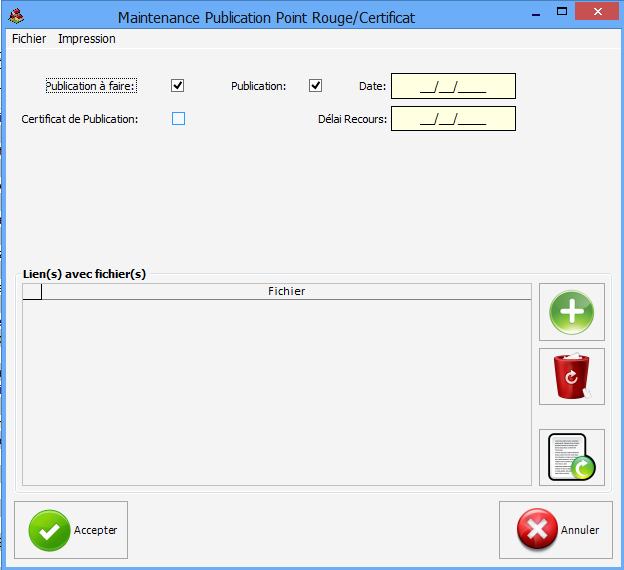Select the grid's top-left corner cell

tap(32, 291)
